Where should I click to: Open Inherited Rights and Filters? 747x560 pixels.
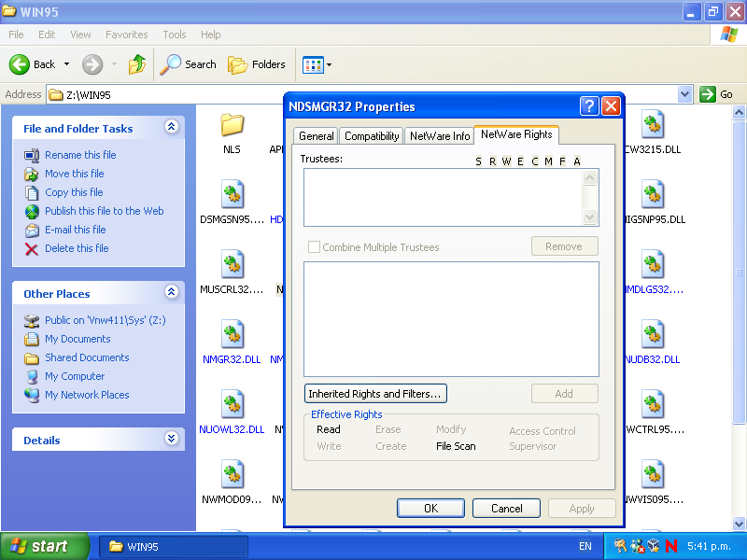point(375,393)
